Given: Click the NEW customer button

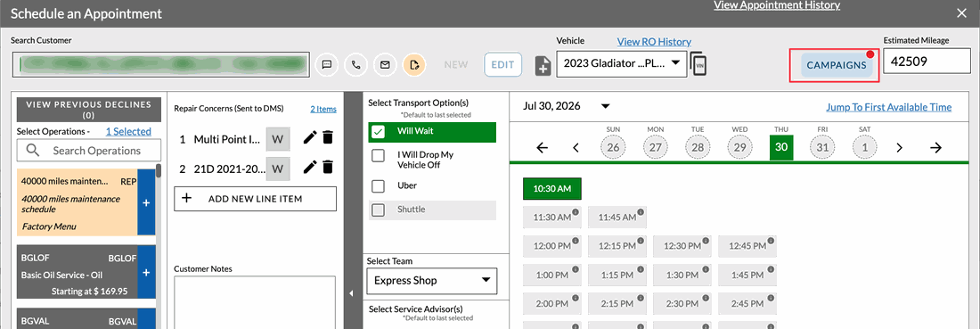Looking at the screenshot, I should [x=455, y=64].
